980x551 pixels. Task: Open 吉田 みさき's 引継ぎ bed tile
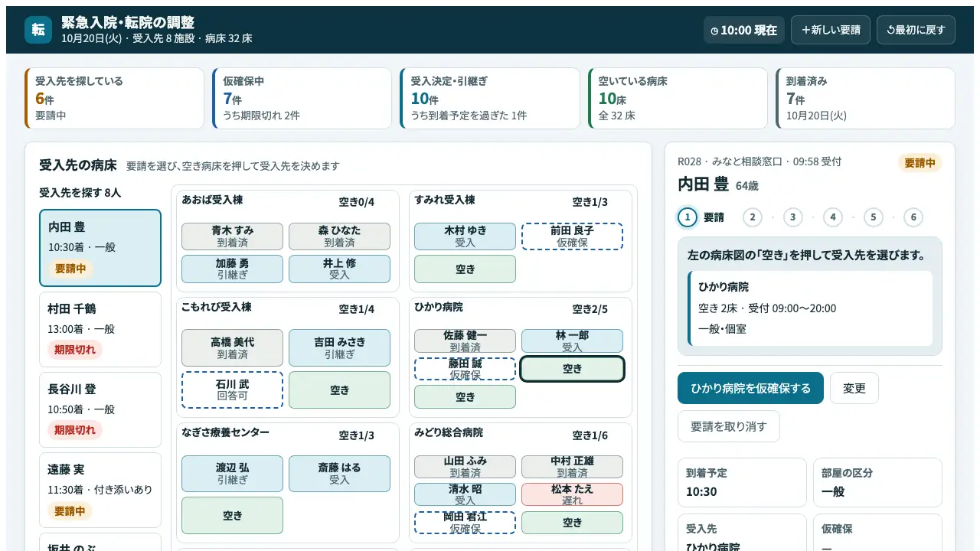pyautogui.click(x=339, y=348)
